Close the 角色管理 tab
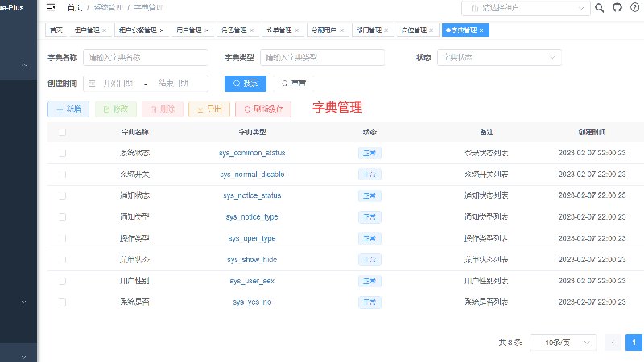The image size is (644, 362). (251, 31)
